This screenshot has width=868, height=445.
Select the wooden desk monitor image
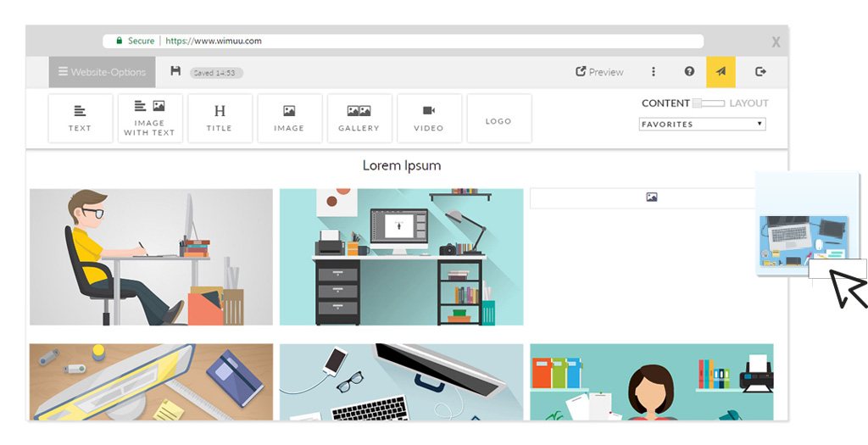tap(151, 382)
